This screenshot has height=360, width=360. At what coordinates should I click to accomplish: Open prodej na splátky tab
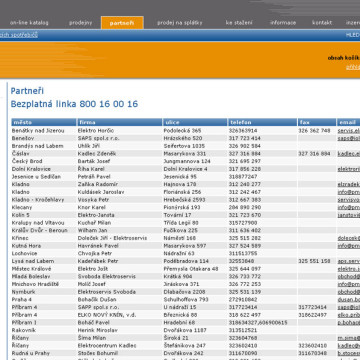pyautogui.click(x=180, y=23)
